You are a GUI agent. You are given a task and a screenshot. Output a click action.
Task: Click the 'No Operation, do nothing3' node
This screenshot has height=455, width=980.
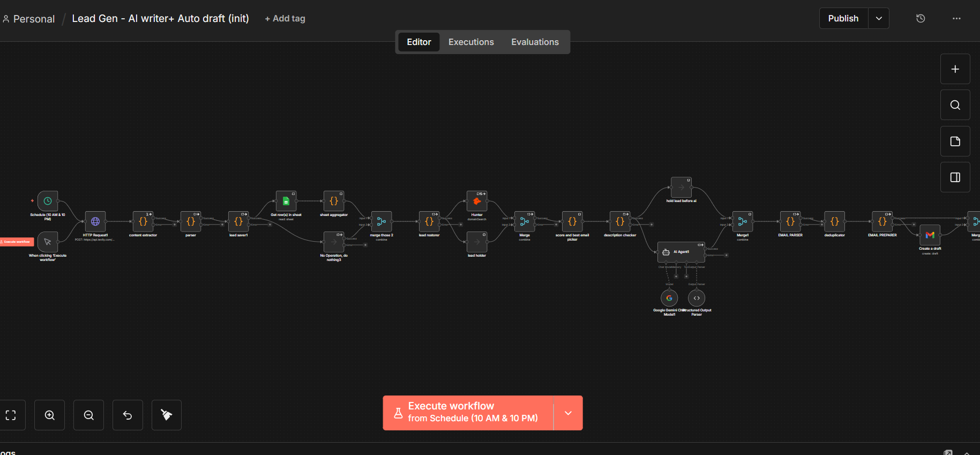point(334,242)
